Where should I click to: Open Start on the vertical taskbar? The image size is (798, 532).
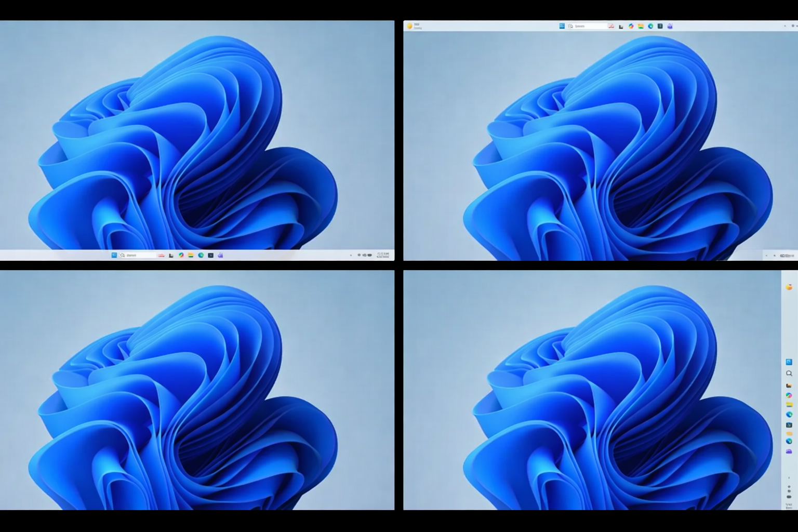[789, 362]
